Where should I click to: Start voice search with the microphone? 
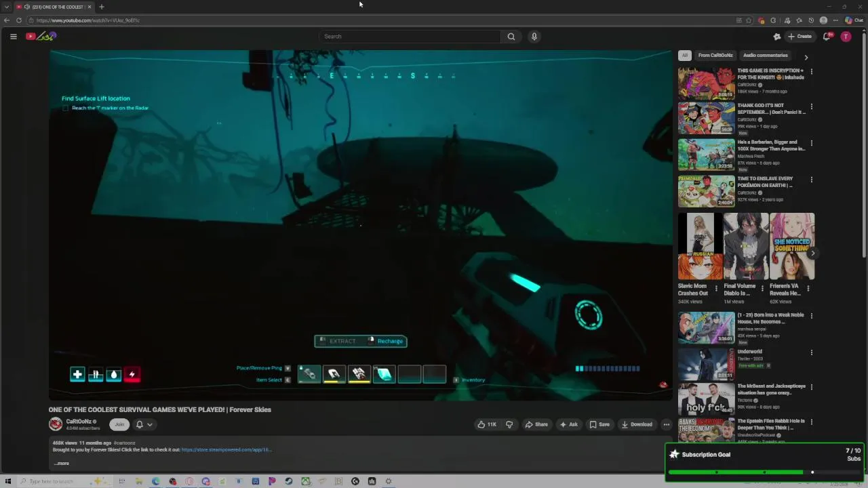(x=534, y=37)
